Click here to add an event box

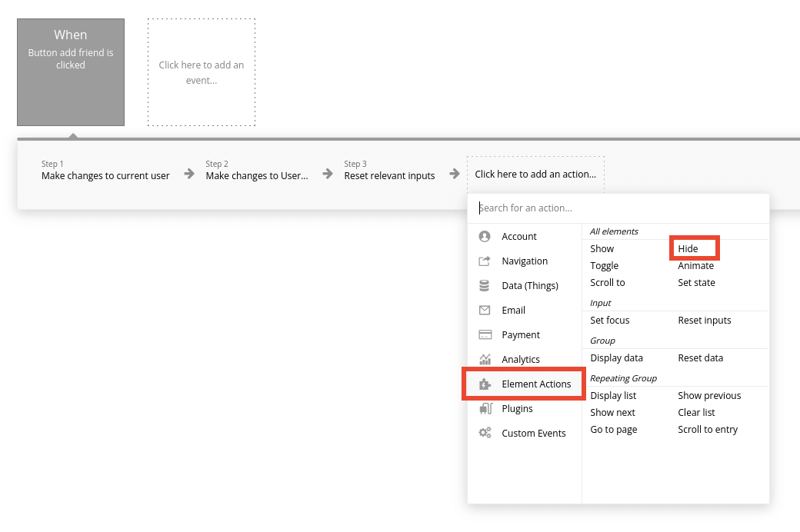(202, 72)
